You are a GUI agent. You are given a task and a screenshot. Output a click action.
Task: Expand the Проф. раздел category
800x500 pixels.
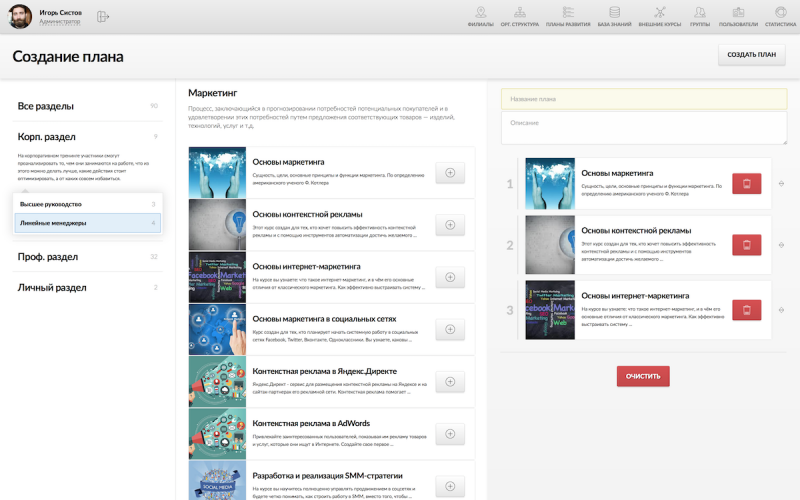(48, 257)
